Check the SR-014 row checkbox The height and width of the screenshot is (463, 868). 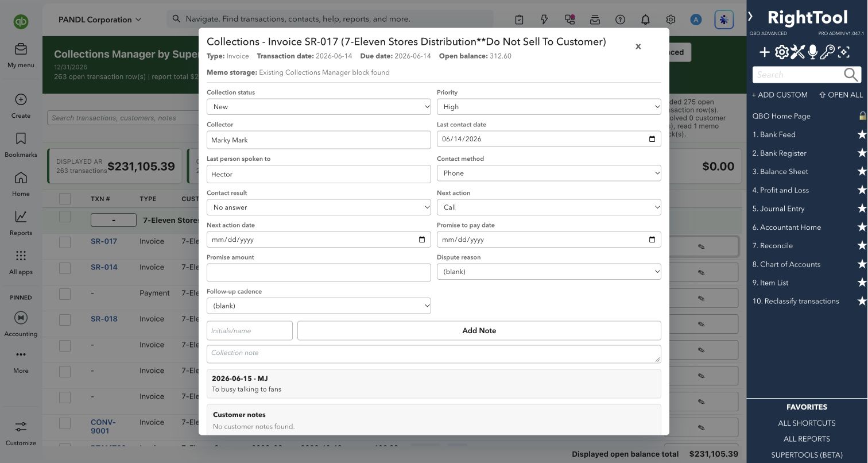click(x=65, y=268)
